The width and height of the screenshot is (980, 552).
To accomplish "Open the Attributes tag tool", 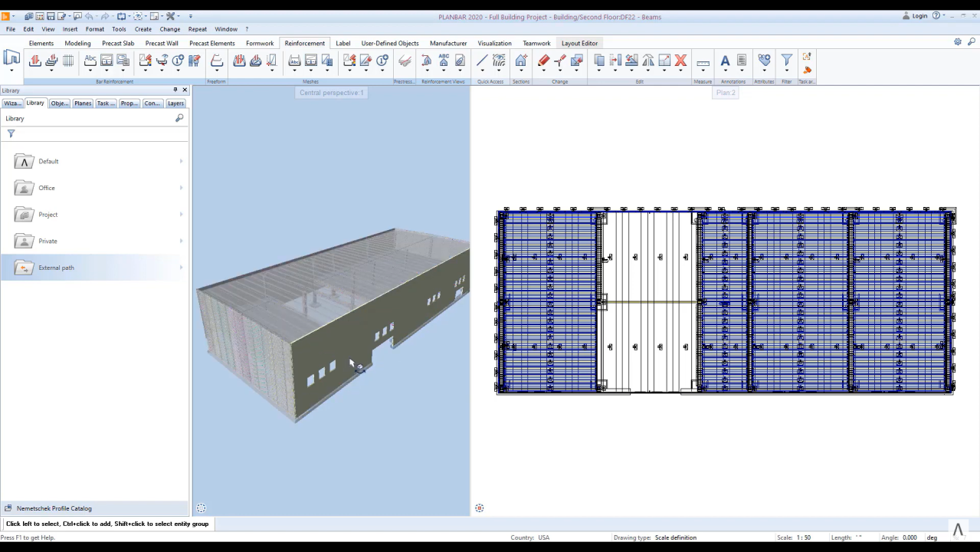I will tap(764, 61).
